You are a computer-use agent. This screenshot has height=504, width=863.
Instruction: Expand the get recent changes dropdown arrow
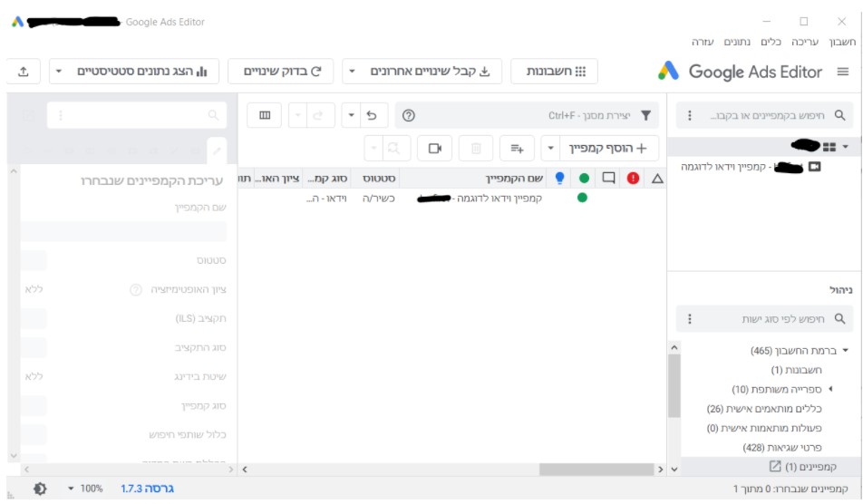[353, 72]
